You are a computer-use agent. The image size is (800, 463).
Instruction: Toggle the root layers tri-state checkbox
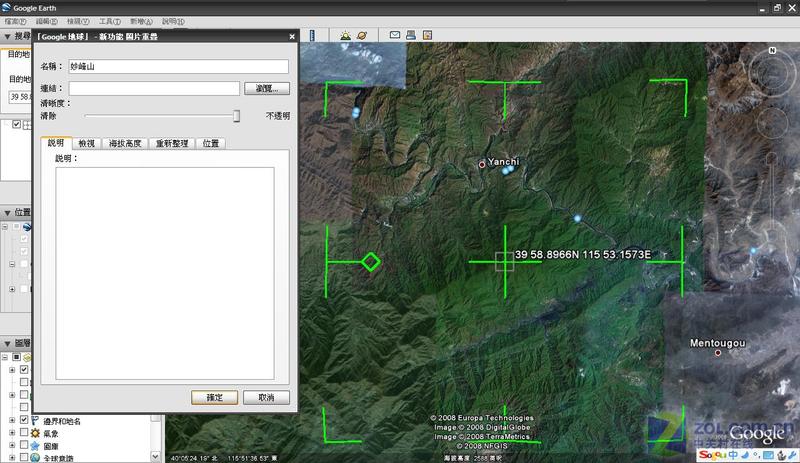(x=16, y=357)
